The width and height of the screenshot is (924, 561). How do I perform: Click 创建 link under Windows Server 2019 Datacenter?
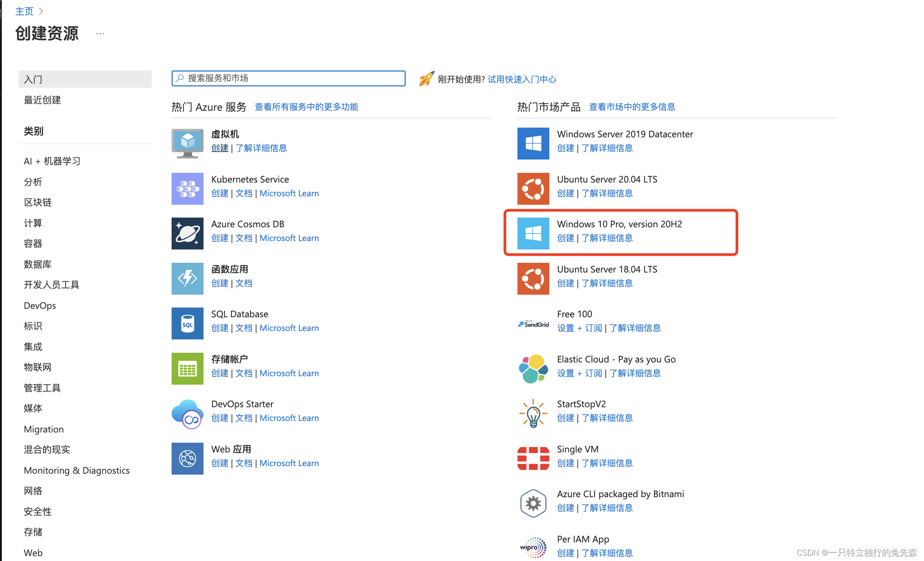[x=565, y=148]
